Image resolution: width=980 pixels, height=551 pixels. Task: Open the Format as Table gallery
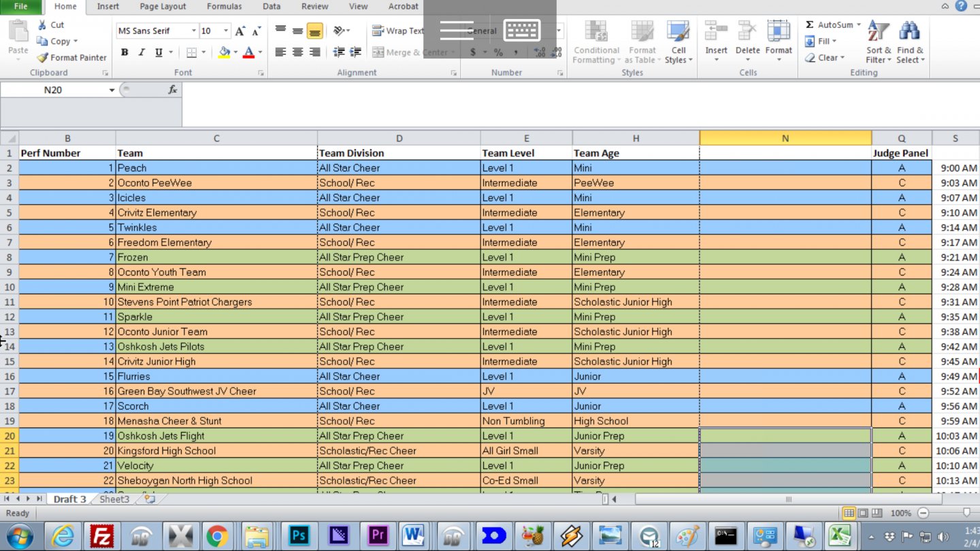click(x=642, y=42)
